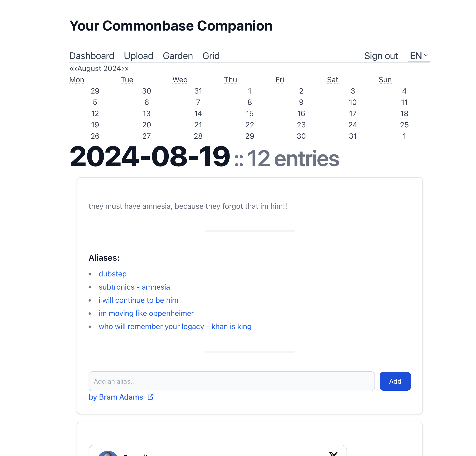The width and height of the screenshot is (476, 456).
Task: Go to the Upload page
Action: coord(138,56)
